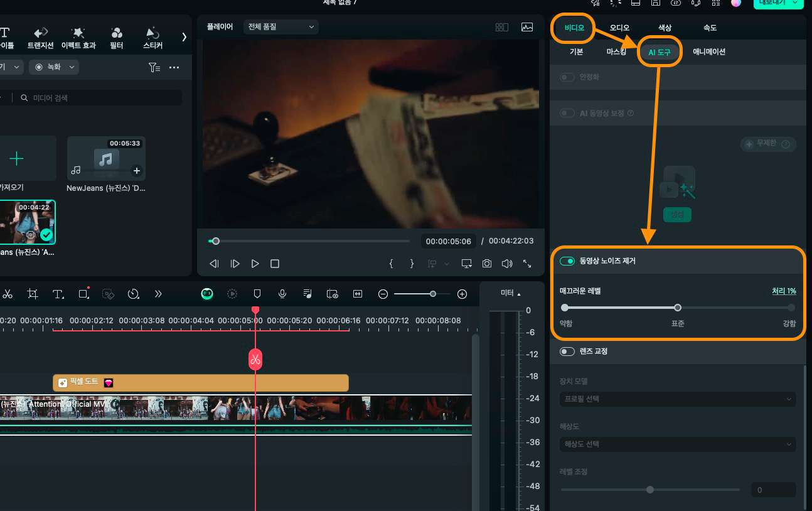Set noise smoothing slider to 표준 midpoint
Screen dimensions: 812x511
(678, 308)
